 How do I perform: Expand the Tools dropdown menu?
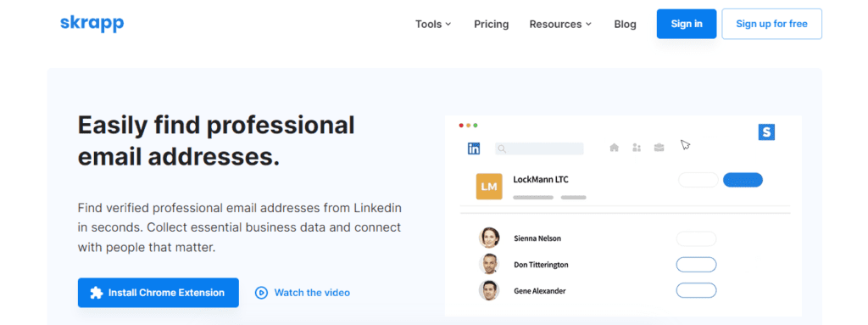(x=433, y=25)
